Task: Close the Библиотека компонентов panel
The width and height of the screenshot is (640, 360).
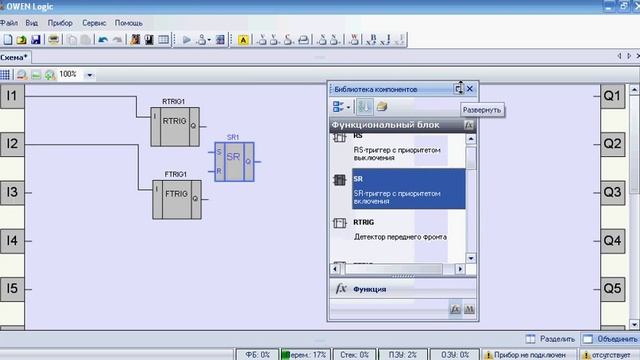Action: click(x=470, y=89)
